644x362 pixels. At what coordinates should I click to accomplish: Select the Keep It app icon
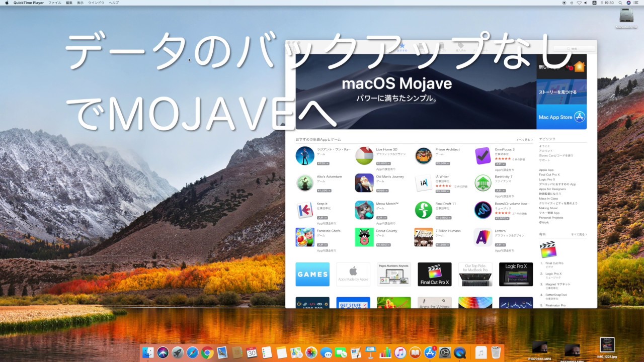[305, 210]
